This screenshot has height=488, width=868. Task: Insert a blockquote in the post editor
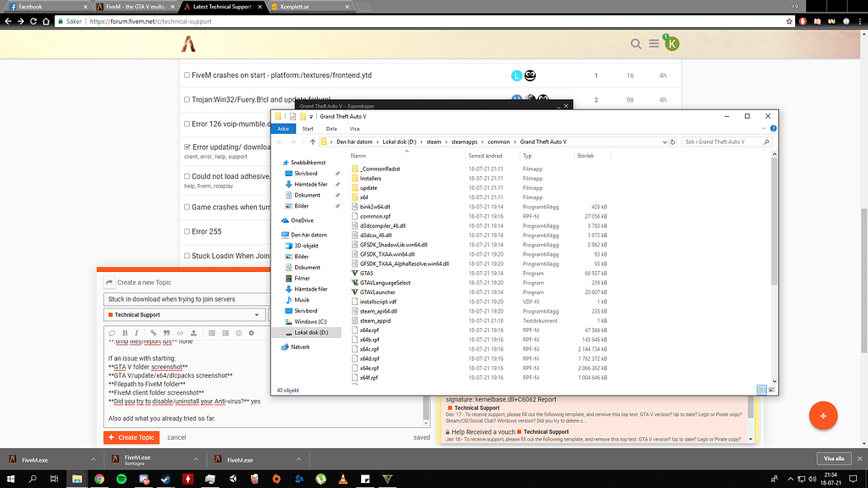pos(168,333)
